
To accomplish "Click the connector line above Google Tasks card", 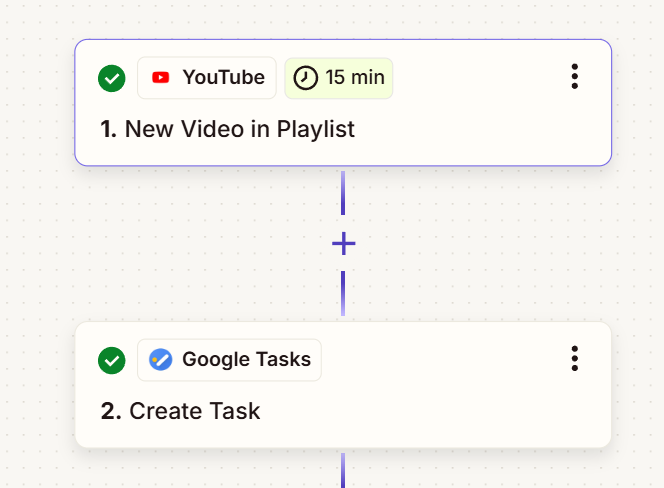I will [343, 293].
